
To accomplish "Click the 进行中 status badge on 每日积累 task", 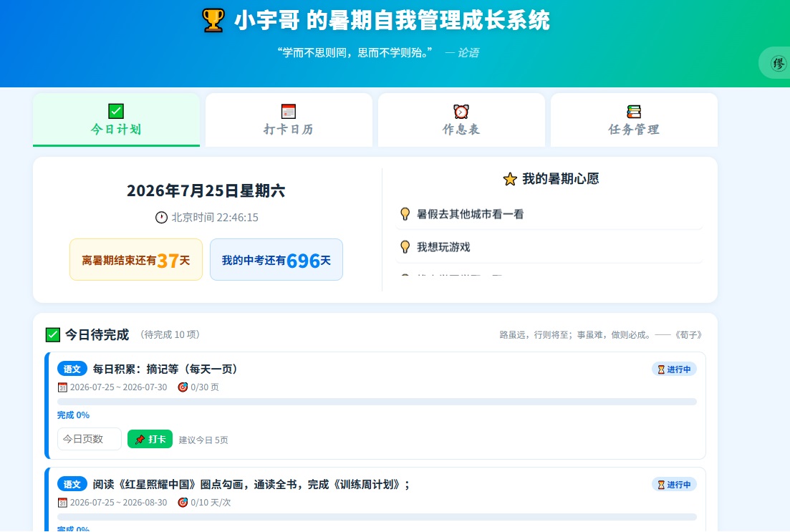I will pos(674,369).
